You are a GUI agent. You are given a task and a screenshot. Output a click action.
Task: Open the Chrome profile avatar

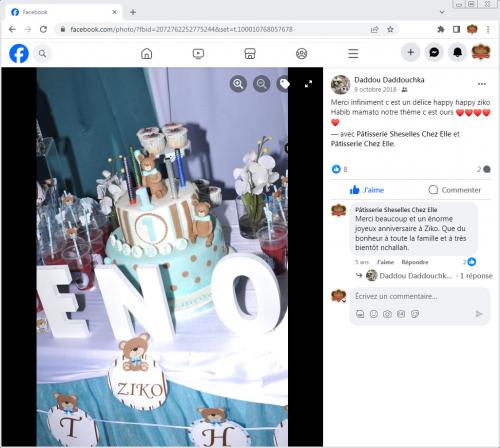click(x=472, y=29)
